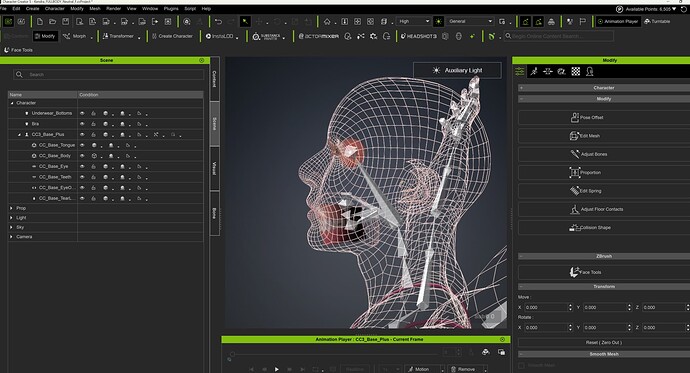Switch to the Visual side tab

[214, 168]
